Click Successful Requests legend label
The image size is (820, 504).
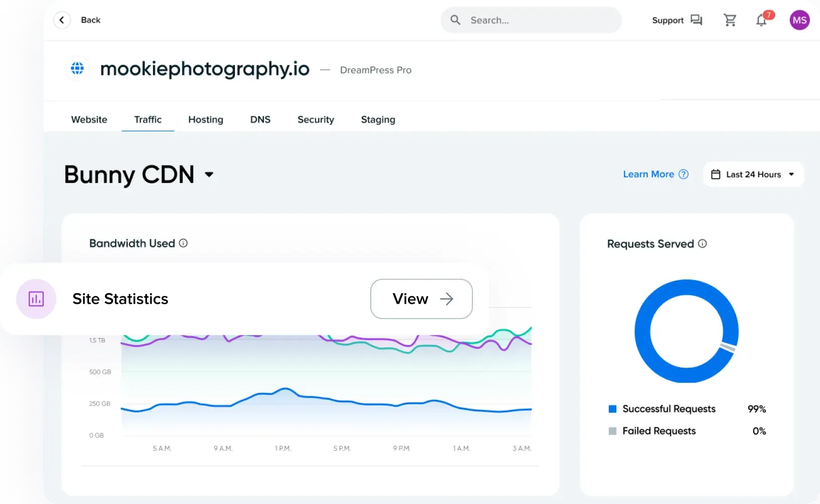click(669, 409)
